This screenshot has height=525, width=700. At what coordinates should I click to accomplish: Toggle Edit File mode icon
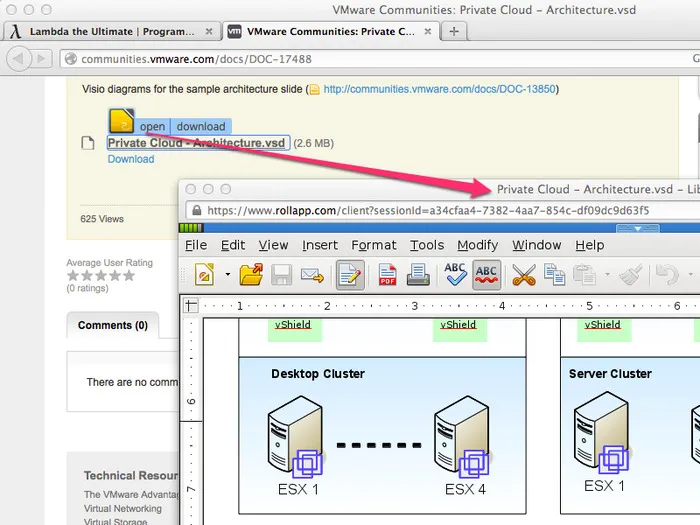[x=350, y=274]
